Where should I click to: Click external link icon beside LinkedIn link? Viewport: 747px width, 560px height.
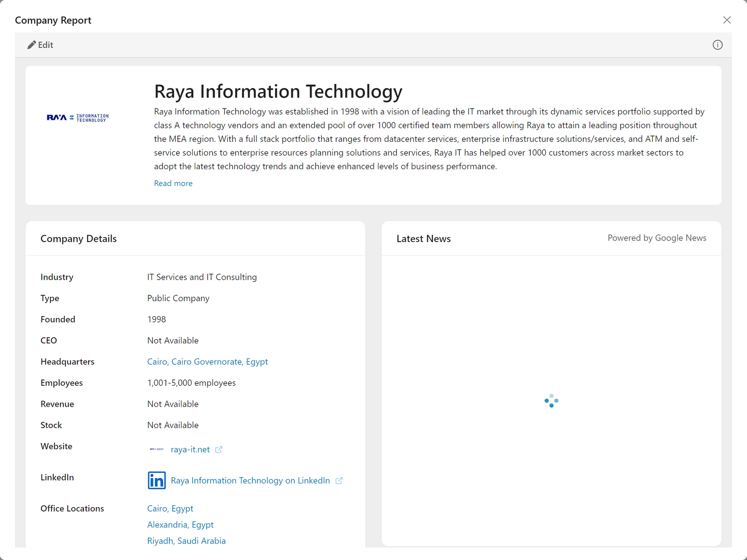[x=339, y=480]
